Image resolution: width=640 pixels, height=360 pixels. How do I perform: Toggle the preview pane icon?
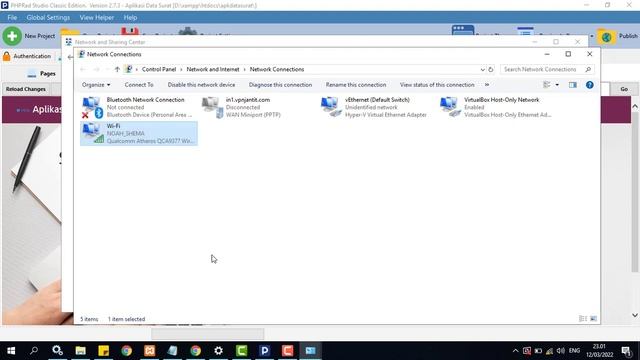[x=573, y=85]
